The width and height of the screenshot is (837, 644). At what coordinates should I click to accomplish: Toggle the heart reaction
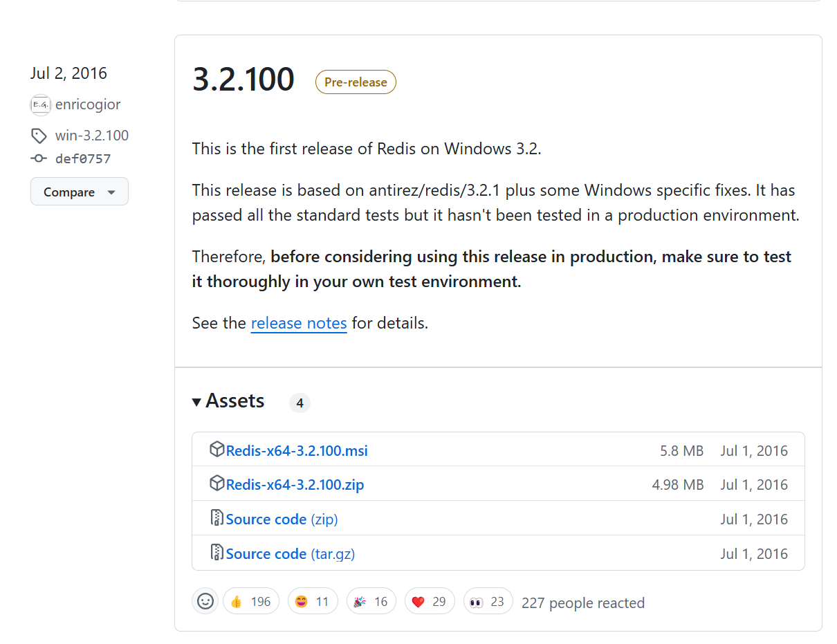point(430,600)
